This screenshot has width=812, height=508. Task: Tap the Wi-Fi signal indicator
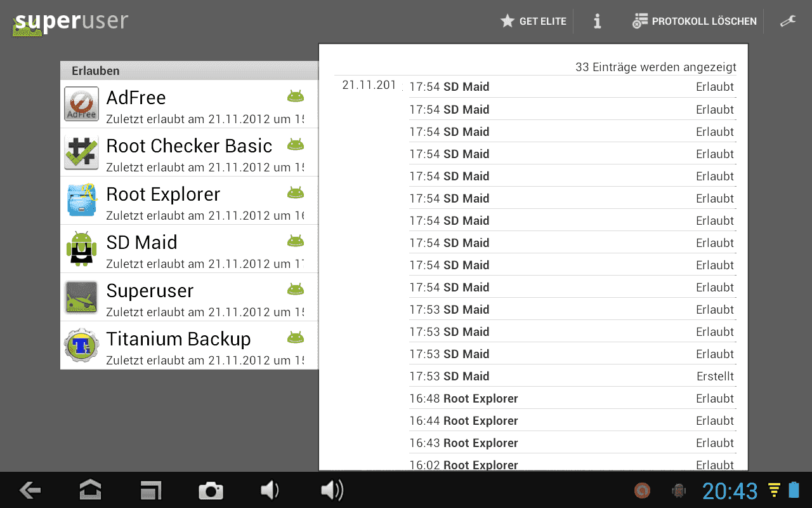click(774, 490)
